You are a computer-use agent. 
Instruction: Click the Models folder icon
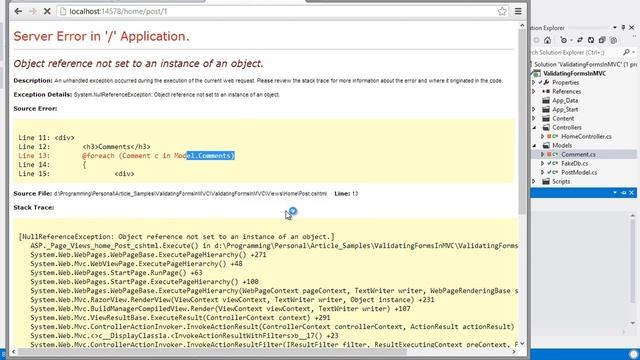546,145
